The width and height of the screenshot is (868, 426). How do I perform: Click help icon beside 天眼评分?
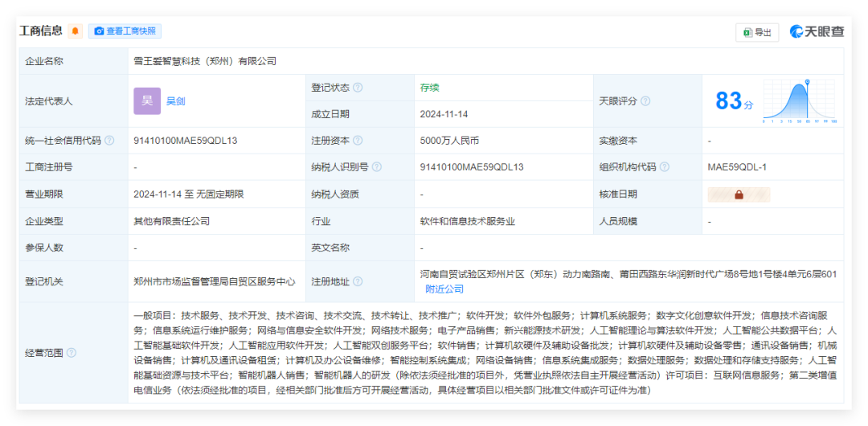click(645, 101)
